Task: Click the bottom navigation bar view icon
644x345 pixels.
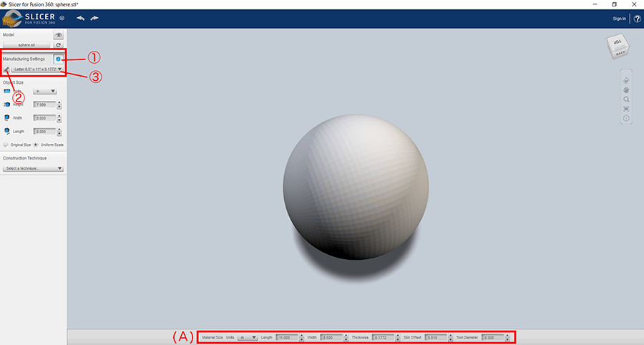Action: point(626,118)
